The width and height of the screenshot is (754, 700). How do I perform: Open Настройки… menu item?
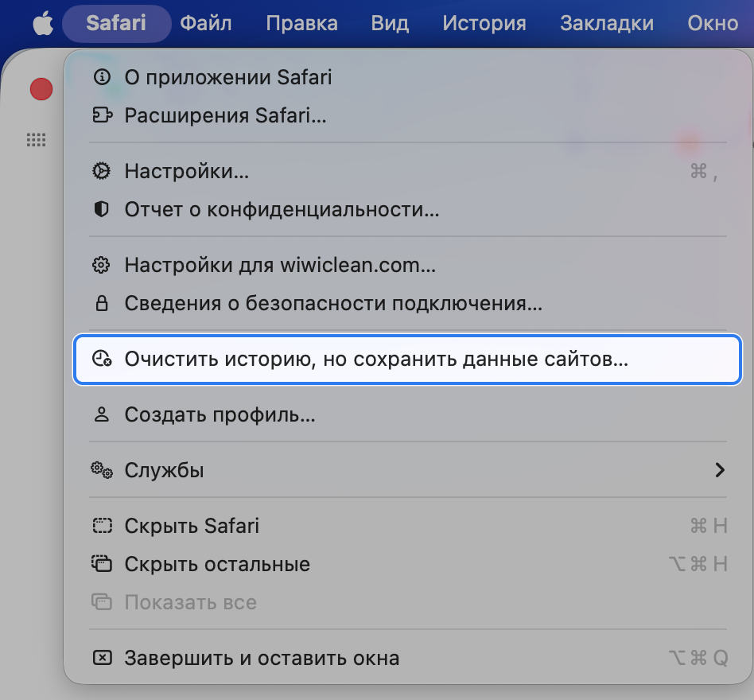[408, 171]
